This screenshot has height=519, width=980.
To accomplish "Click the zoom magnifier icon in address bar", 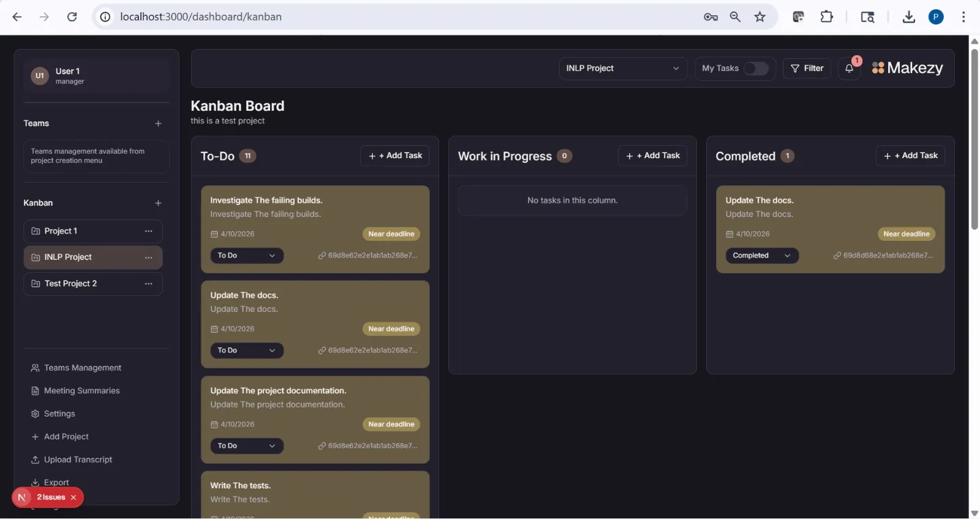I will [735, 17].
